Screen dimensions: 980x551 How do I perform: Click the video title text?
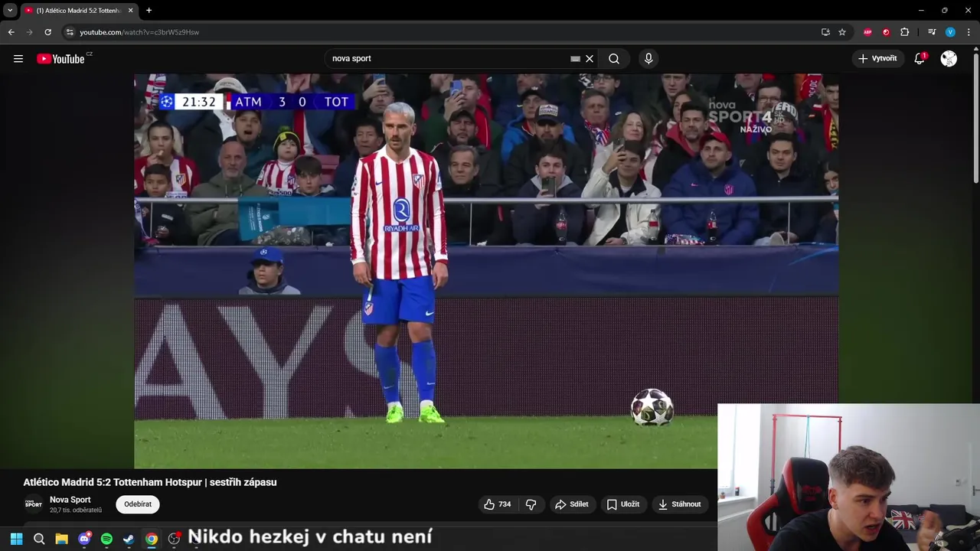tap(150, 482)
